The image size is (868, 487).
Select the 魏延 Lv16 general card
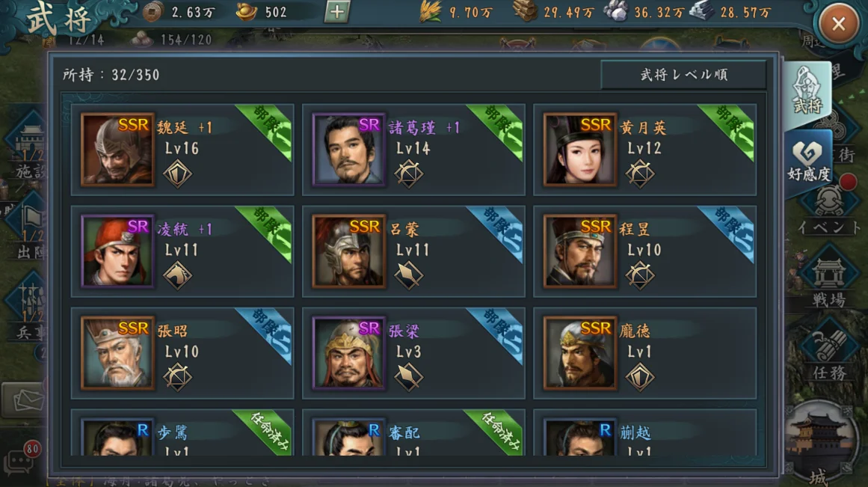[x=182, y=150]
